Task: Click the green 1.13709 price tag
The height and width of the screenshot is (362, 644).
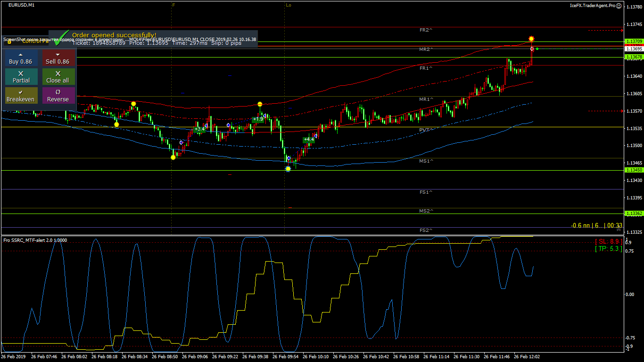Action: 634,41
